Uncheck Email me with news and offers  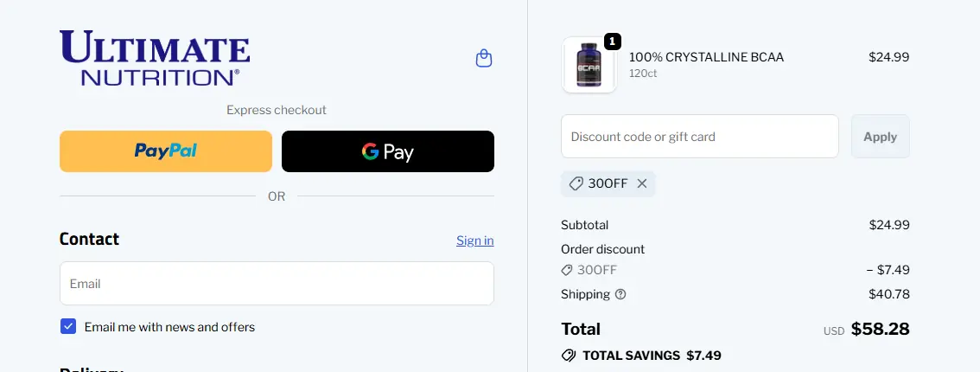pyautogui.click(x=68, y=326)
